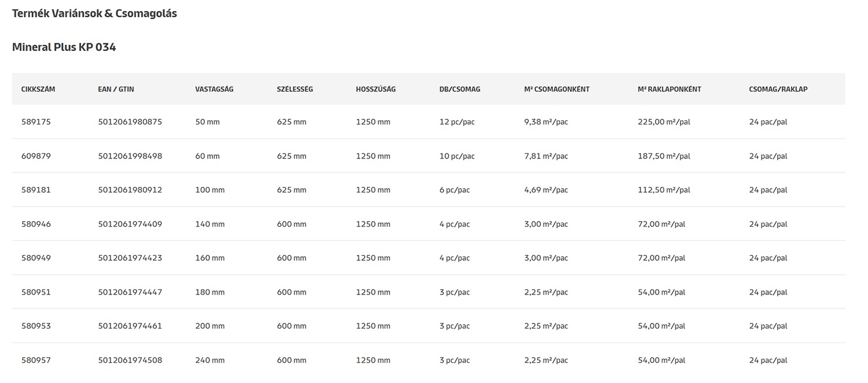Screen dimensions: 868x383
Task: Click the DB/CSOMAG column header
Action: 459,89
